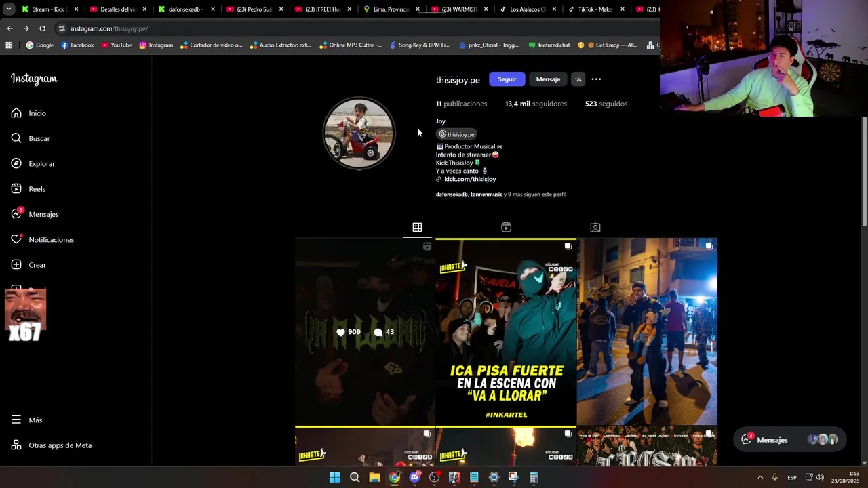Send message via Mensaje button

click(548, 79)
